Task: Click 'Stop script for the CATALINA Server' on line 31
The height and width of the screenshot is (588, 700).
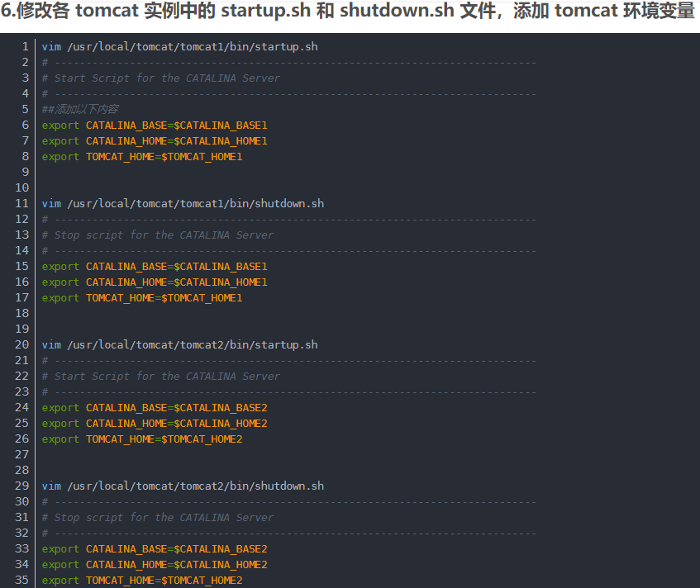Action: coord(158,518)
